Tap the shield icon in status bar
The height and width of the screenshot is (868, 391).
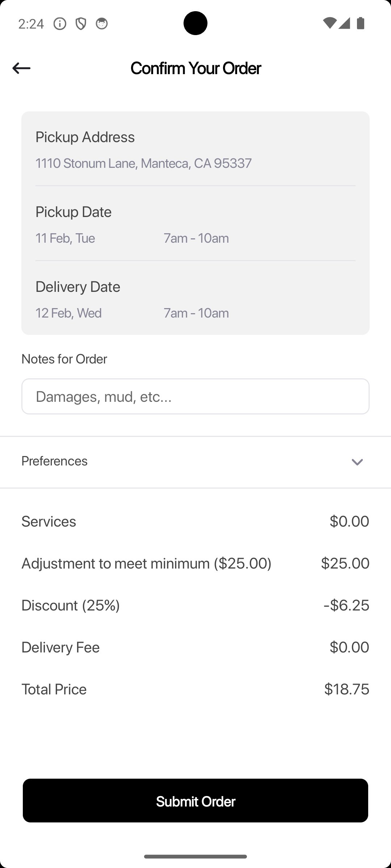click(81, 24)
